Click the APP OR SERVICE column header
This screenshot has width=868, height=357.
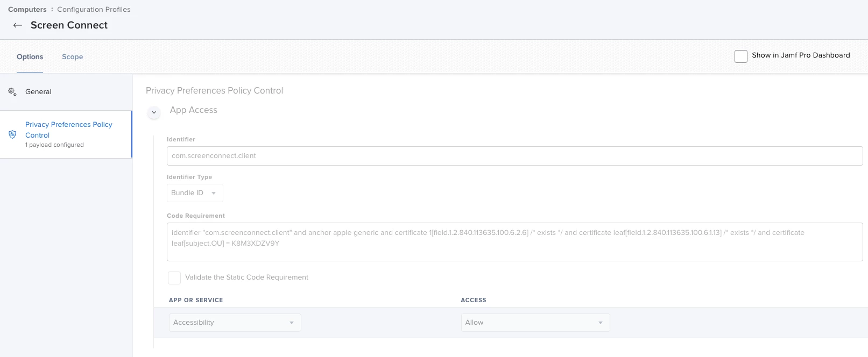(196, 300)
